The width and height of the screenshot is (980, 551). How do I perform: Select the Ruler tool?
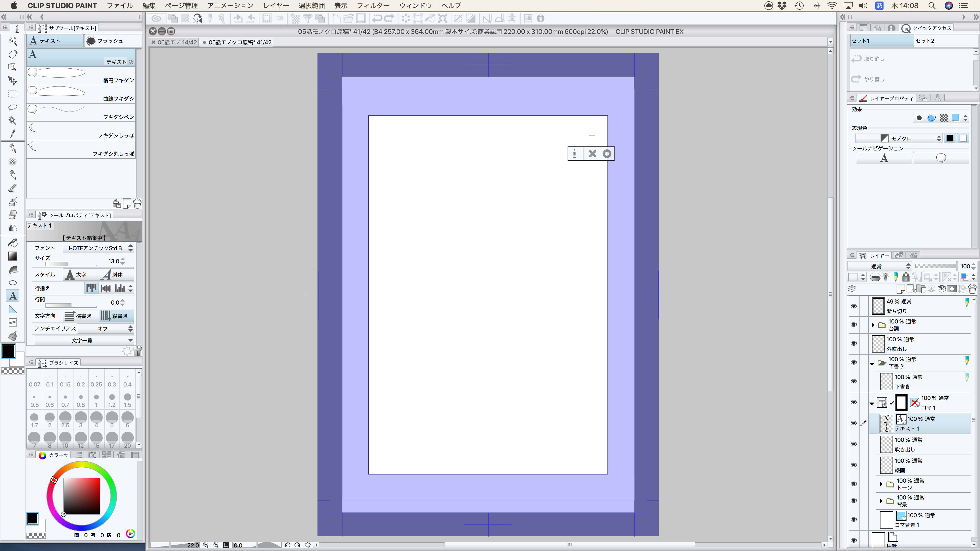[13, 309]
